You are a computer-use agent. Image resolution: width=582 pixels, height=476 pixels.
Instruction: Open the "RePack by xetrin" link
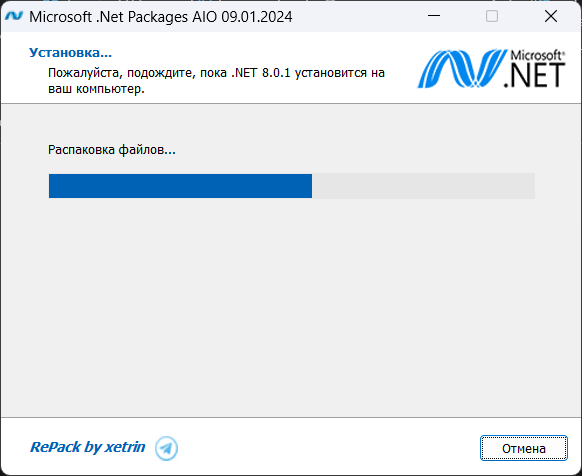[x=88, y=447]
